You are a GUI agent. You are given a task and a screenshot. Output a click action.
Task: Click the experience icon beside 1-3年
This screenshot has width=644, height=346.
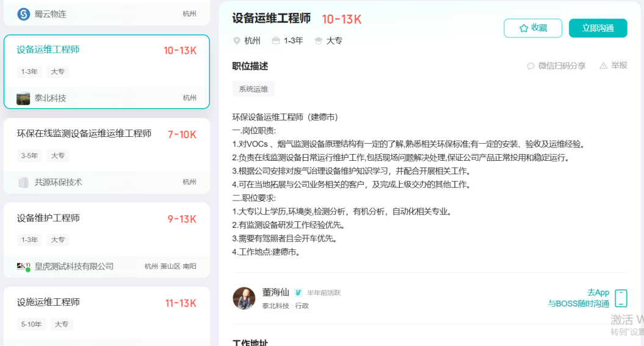tap(276, 41)
